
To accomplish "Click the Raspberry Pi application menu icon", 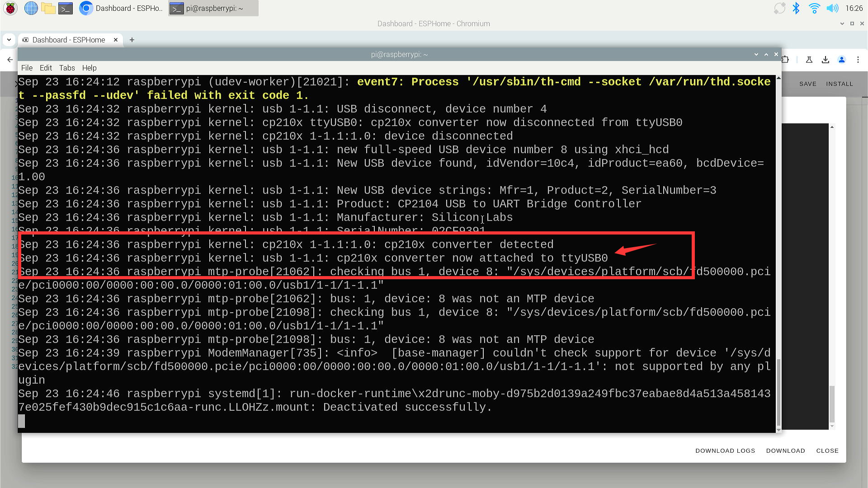I will [x=10, y=8].
